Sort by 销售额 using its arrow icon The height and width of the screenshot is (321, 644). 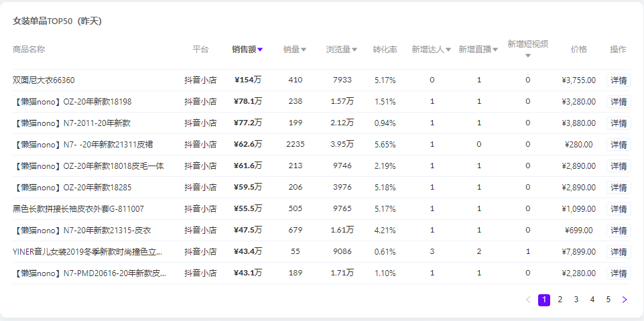pos(260,50)
